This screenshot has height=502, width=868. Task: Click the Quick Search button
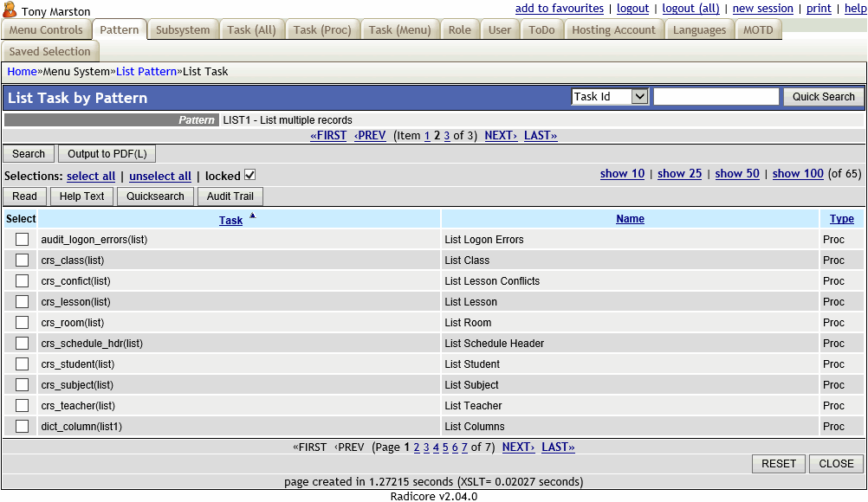[822, 97]
